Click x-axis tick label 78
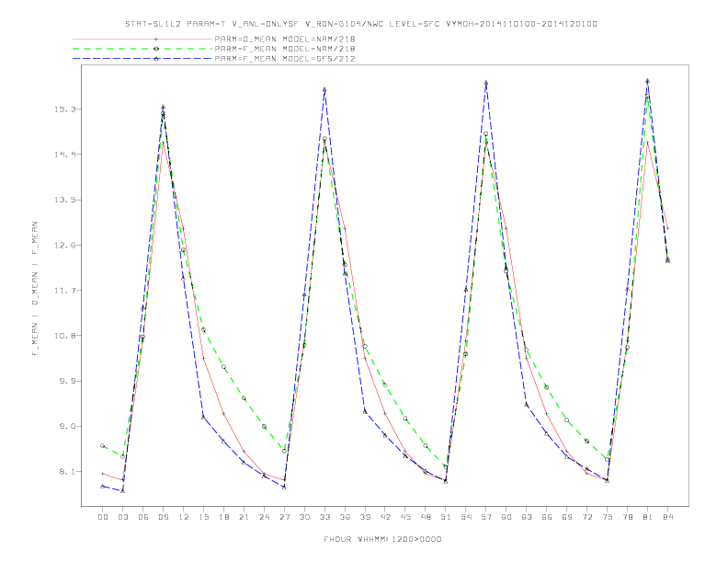The height and width of the screenshot is (563, 728). tap(628, 517)
